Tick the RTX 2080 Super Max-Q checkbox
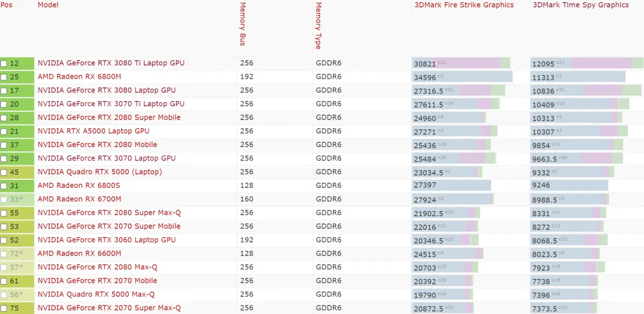The height and width of the screenshot is (314, 644). pyautogui.click(x=4, y=213)
